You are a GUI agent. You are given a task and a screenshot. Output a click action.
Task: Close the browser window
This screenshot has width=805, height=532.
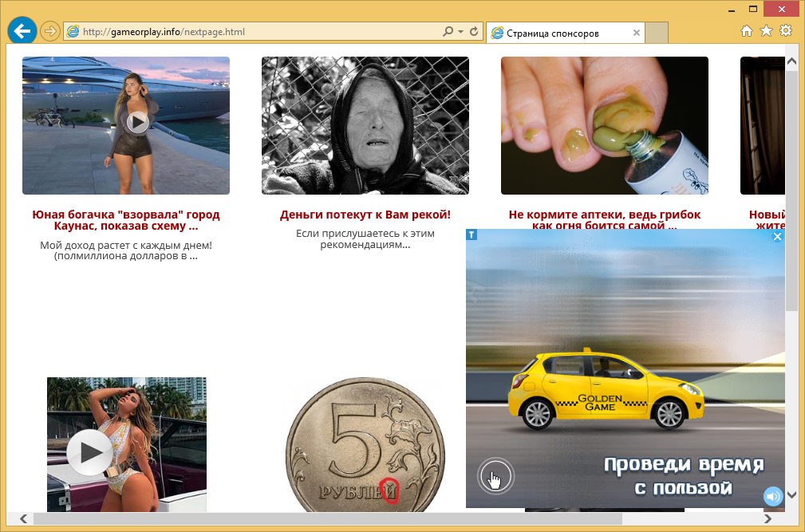point(781,10)
